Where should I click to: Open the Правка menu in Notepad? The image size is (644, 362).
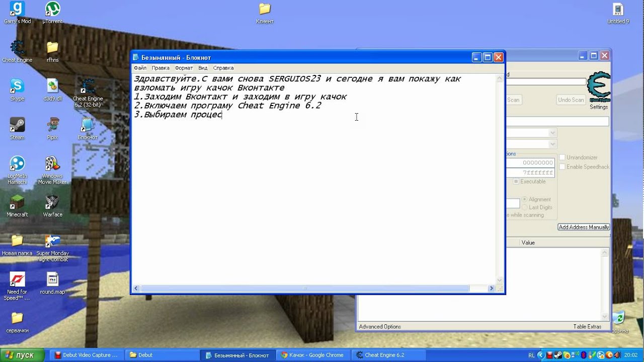(x=160, y=68)
